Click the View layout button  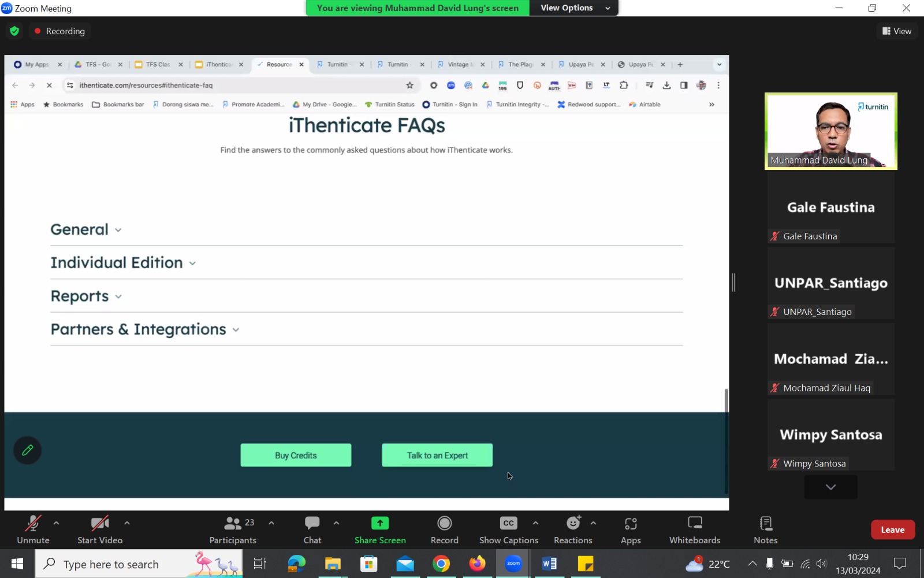coord(897,31)
